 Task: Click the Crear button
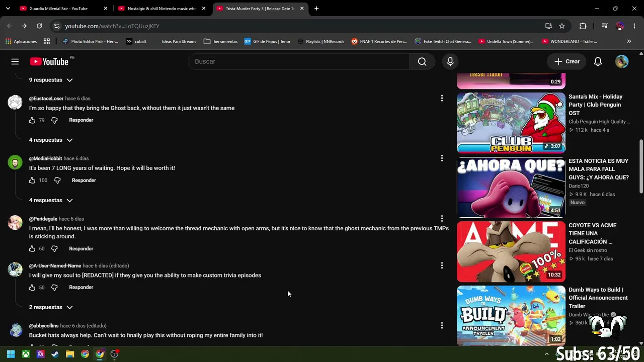click(x=567, y=61)
